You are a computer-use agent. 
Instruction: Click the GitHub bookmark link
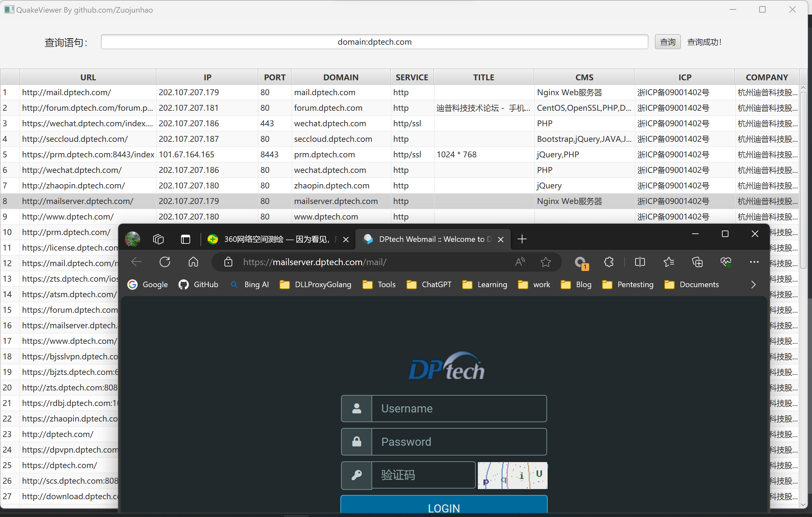pyautogui.click(x=199, y=285)
